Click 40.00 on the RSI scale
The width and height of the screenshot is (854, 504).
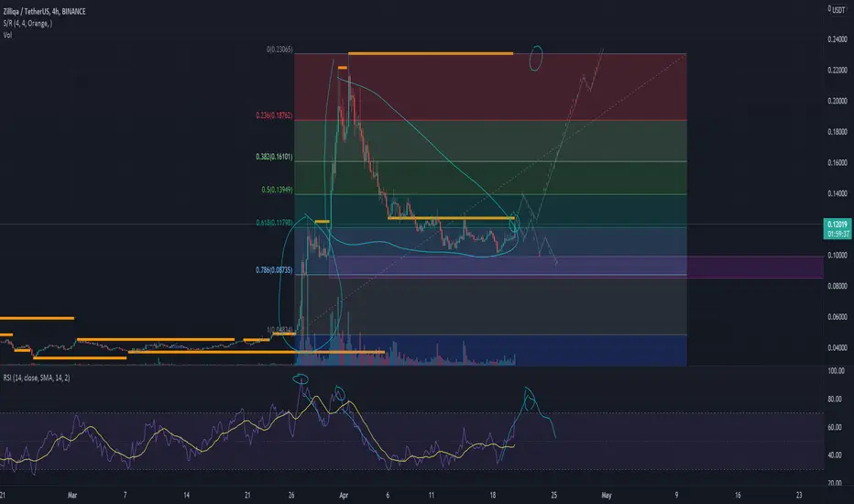click(x=835, y=455)
